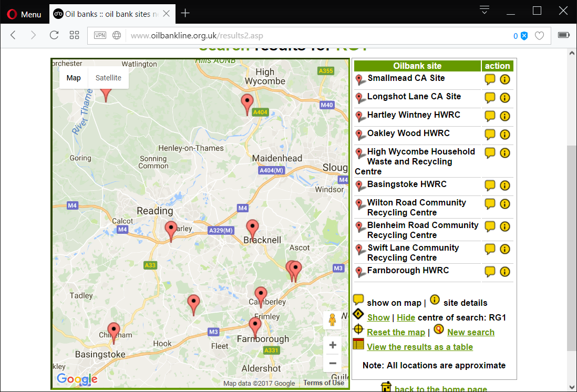
Task: Bookmark page with heart icon
Action: (540, 36)
